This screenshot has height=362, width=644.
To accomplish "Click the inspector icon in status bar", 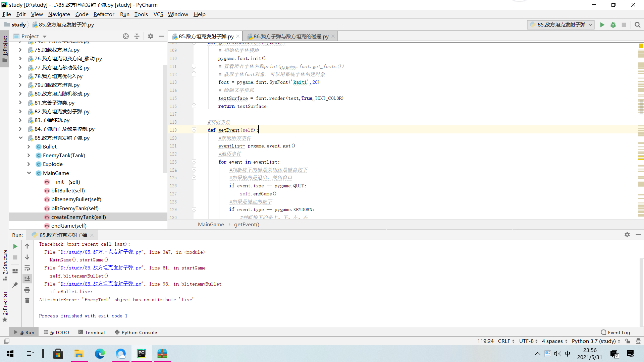I will click(x=638, y=341).
